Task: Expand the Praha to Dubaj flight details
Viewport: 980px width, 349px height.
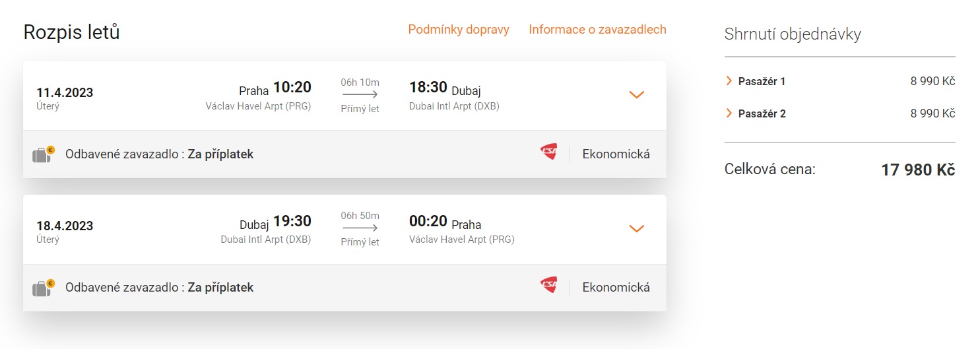Action: tap(636, 95)
